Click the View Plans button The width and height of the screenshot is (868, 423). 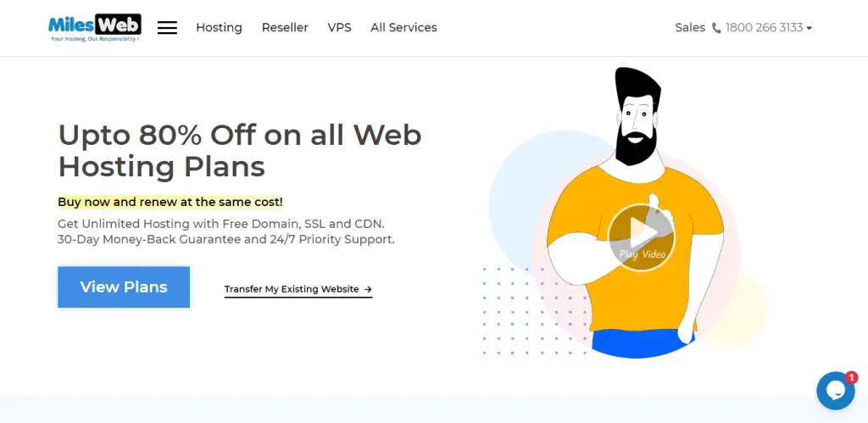click(124, 287)
